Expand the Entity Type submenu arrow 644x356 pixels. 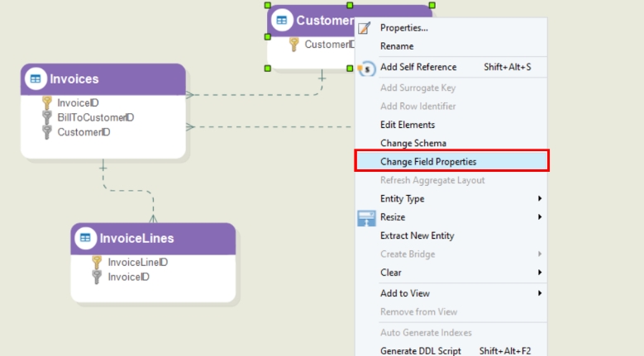coord(540,199)
